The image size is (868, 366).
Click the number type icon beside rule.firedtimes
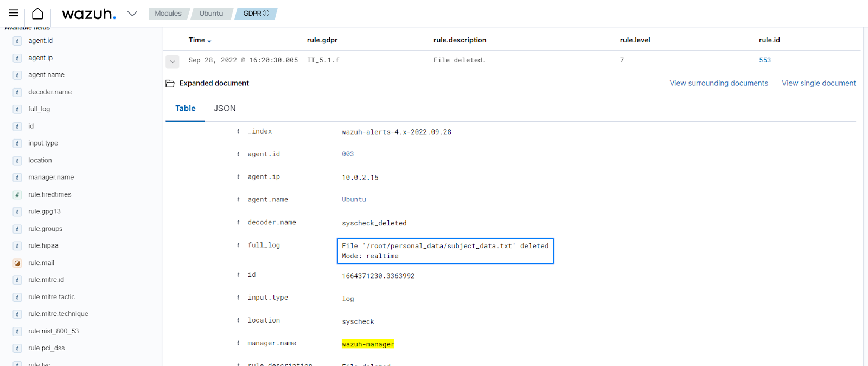pos(17,195)
